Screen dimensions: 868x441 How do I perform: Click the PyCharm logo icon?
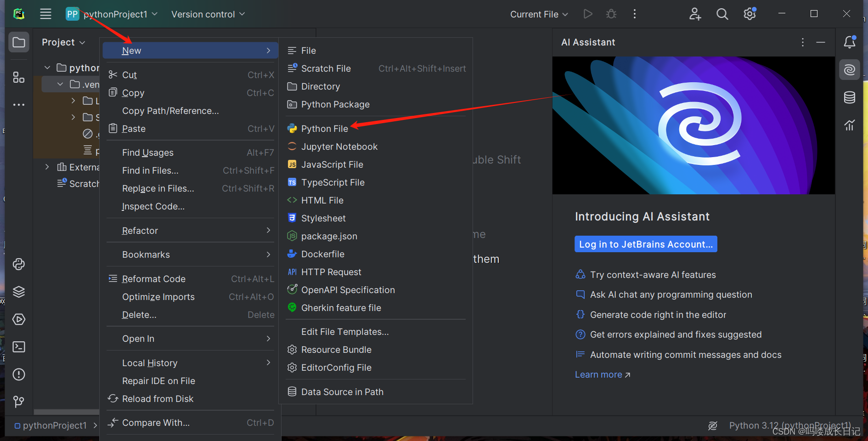[19, 14]
